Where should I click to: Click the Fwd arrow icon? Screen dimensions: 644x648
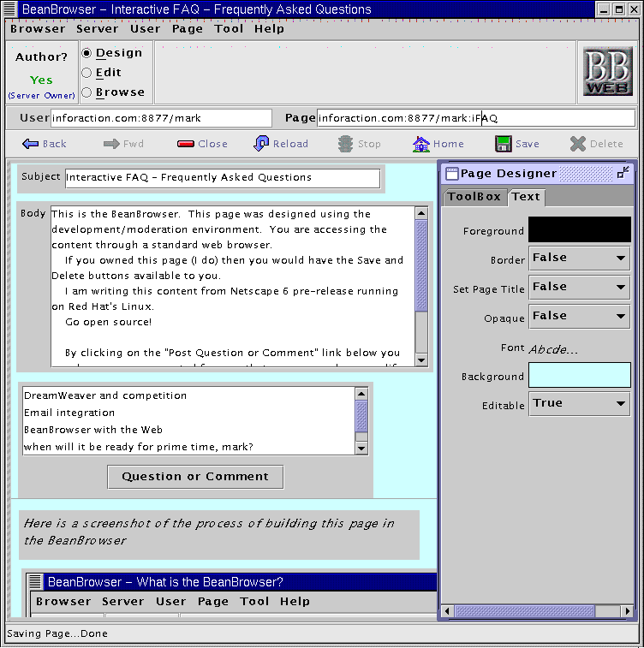(x=111, y=144)
